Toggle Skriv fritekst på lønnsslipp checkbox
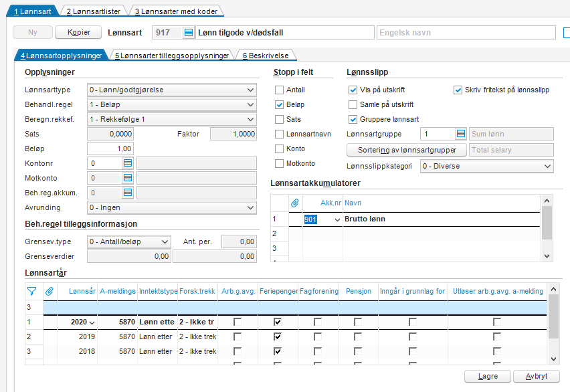570x392 pixels. (x=458, y=90)
